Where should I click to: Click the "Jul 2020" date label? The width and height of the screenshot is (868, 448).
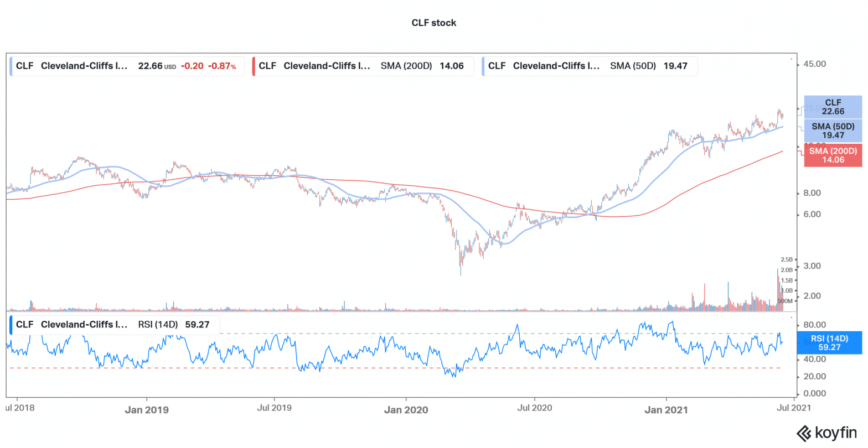click(535, 408)
